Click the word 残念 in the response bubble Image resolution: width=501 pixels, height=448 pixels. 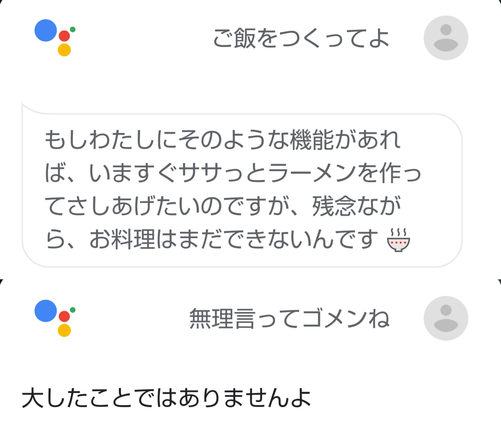tap(334, 206)
